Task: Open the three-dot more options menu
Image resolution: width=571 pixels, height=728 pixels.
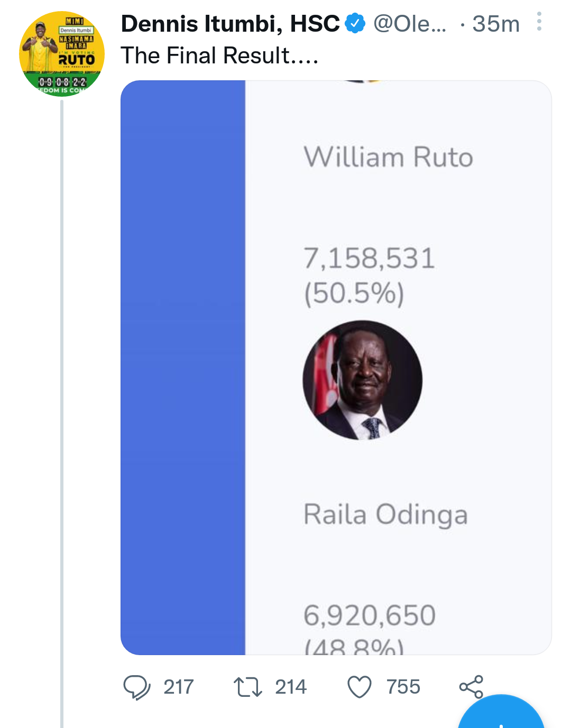Action: point(539,22)
